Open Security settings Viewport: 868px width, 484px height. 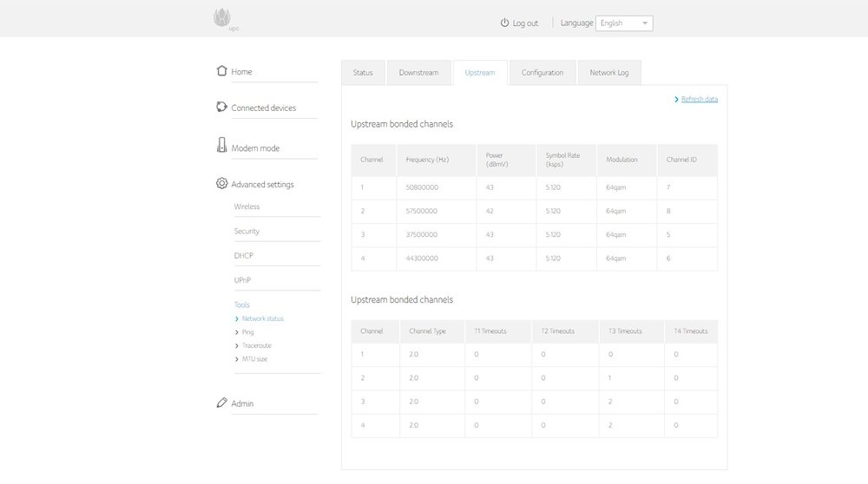(x=247, y=232)
